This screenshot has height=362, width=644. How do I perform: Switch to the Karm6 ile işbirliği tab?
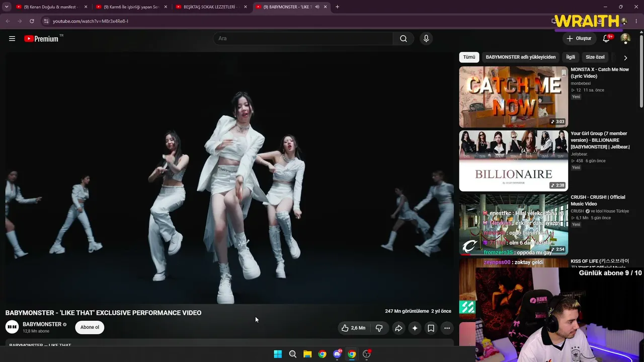pos(131,7)
